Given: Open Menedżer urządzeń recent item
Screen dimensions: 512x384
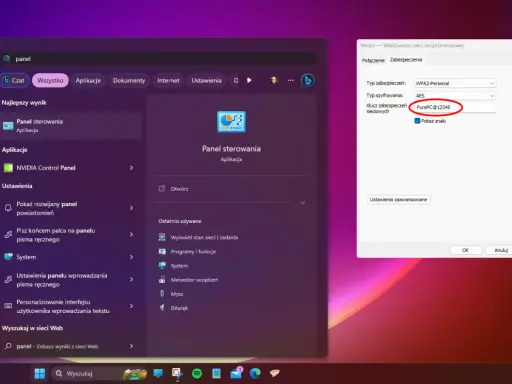Looking at the screenshot, I should point(189,280).
